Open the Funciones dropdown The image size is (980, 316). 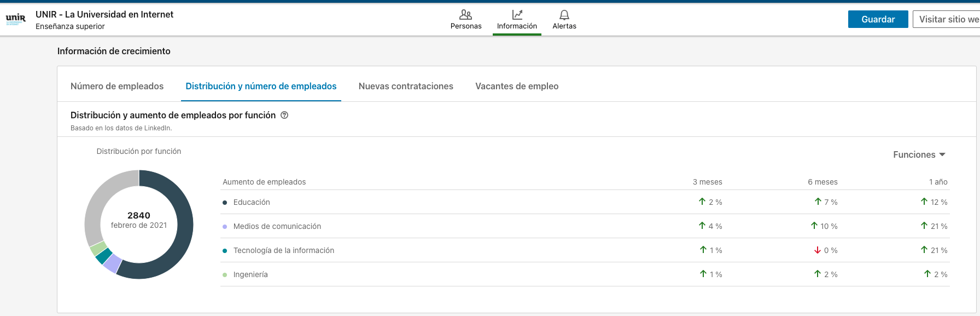click(919, 155)
